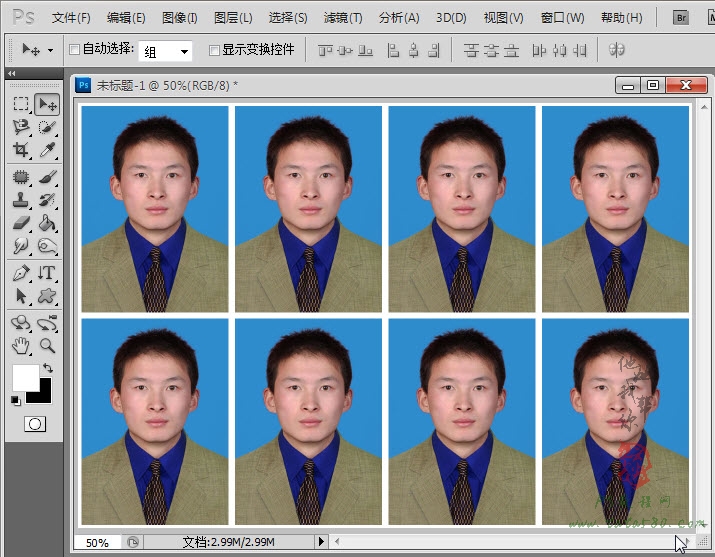Select the Hand tool
This screenshot has width=715, height=557.
21,346
